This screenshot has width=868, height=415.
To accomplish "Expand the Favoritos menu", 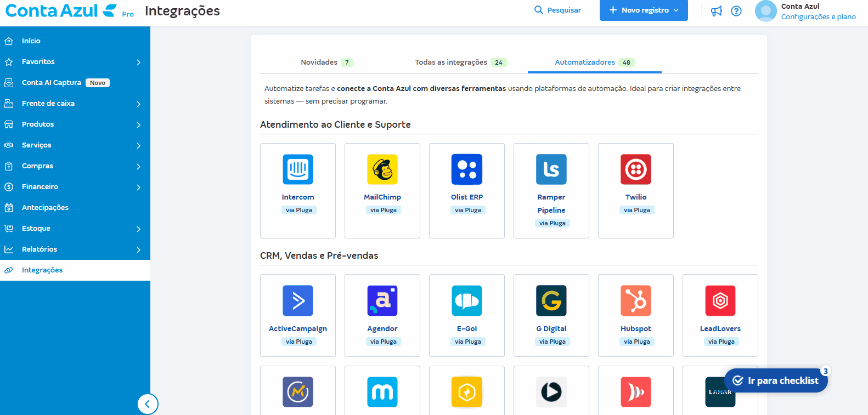I will click(75, 62).
